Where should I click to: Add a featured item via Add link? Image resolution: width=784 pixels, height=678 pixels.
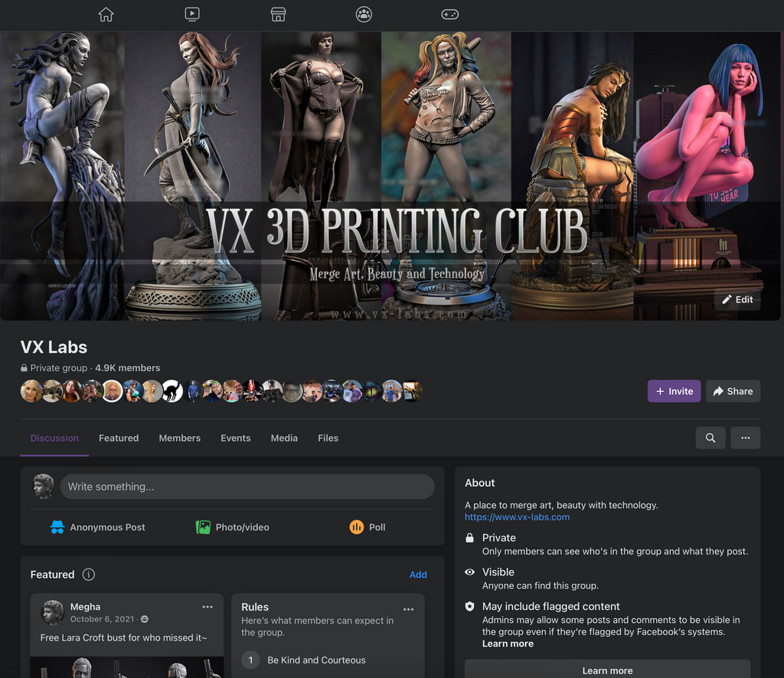(x=418, y=575)
